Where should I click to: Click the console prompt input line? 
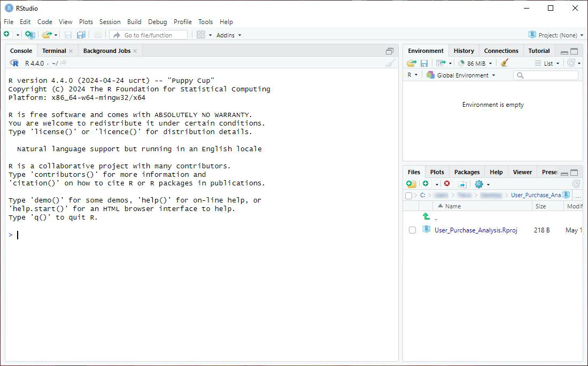click(x=202, y=235)
